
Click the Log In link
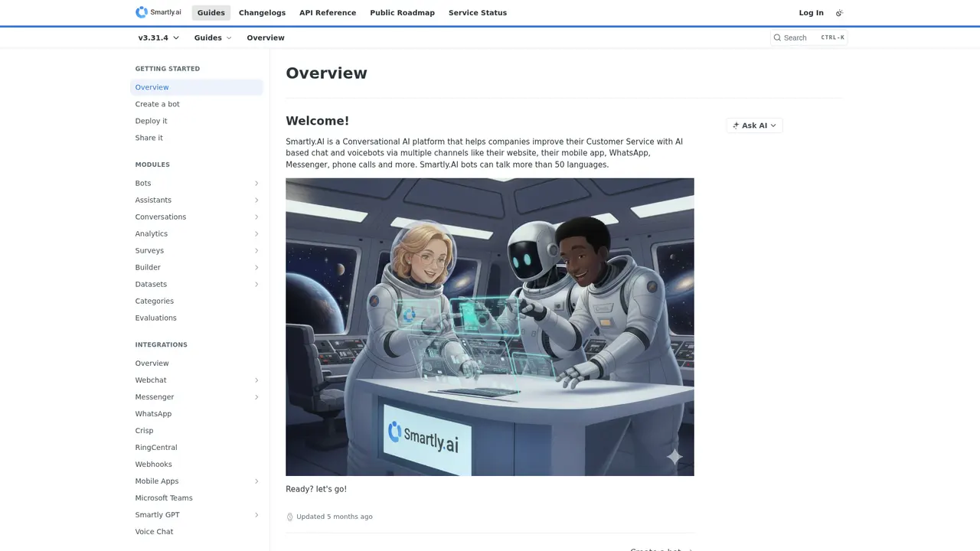(x=811, y=13)
